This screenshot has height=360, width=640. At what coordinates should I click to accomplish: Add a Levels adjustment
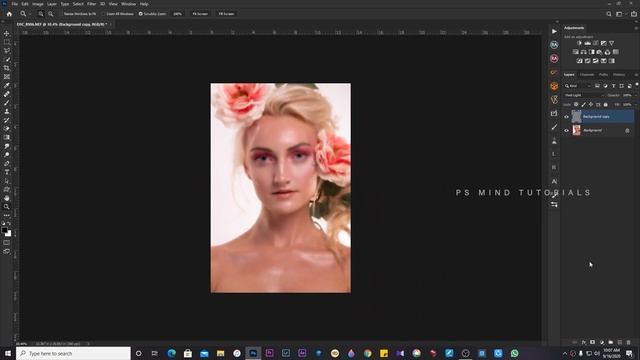[x=587, y=43]
